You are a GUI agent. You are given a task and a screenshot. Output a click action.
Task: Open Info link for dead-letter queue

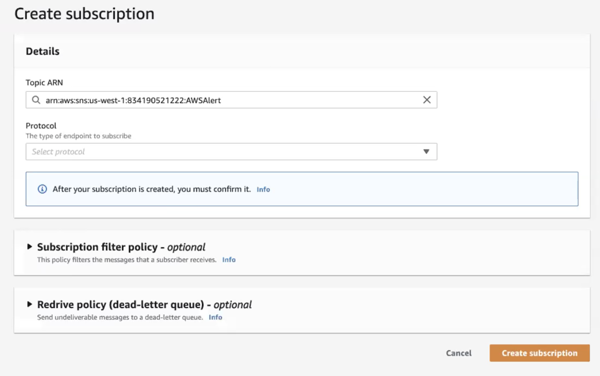point(215,317)
